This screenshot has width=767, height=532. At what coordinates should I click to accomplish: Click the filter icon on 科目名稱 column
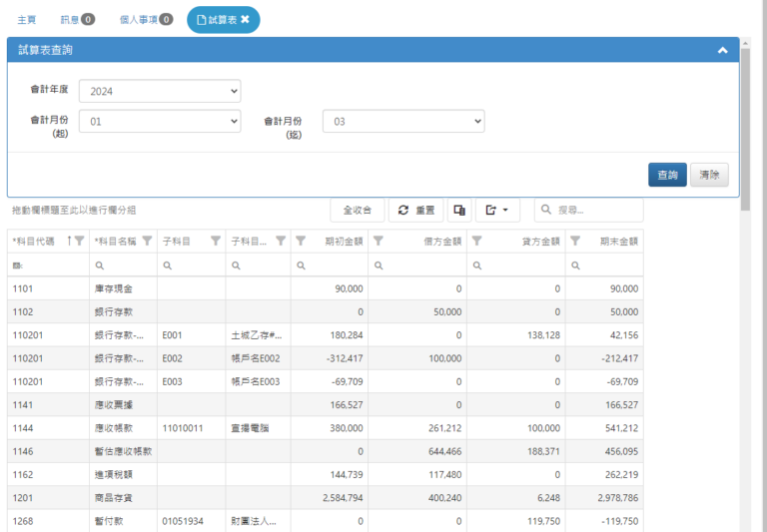coord(147,241)
